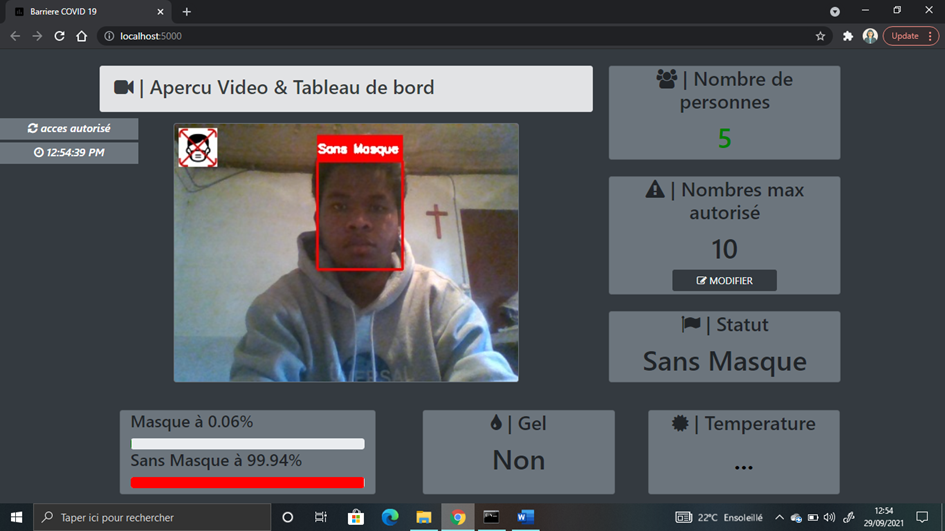Click the Sans Masque à 99.94% text
945x531 pixels.
click(x=216, y=460)
